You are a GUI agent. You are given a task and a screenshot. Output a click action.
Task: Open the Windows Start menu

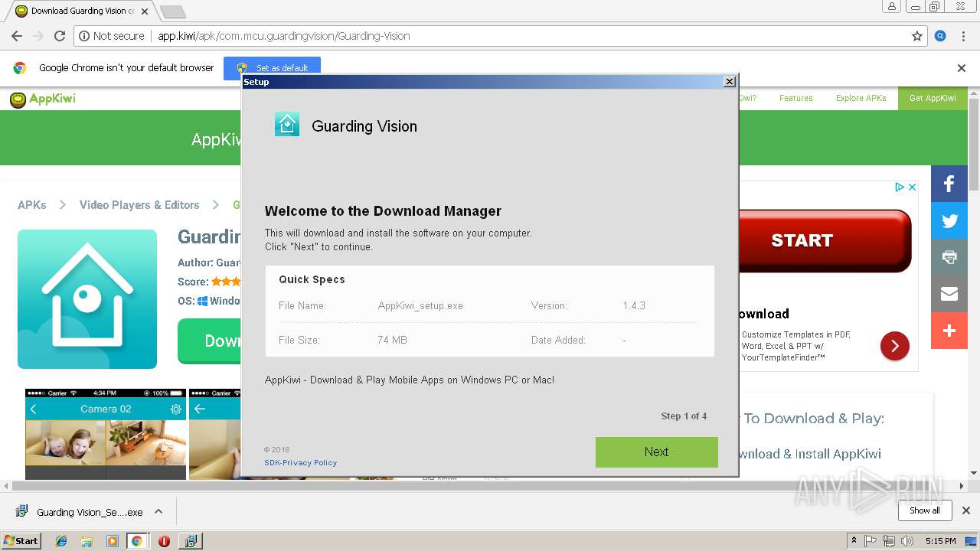[21, 540]
